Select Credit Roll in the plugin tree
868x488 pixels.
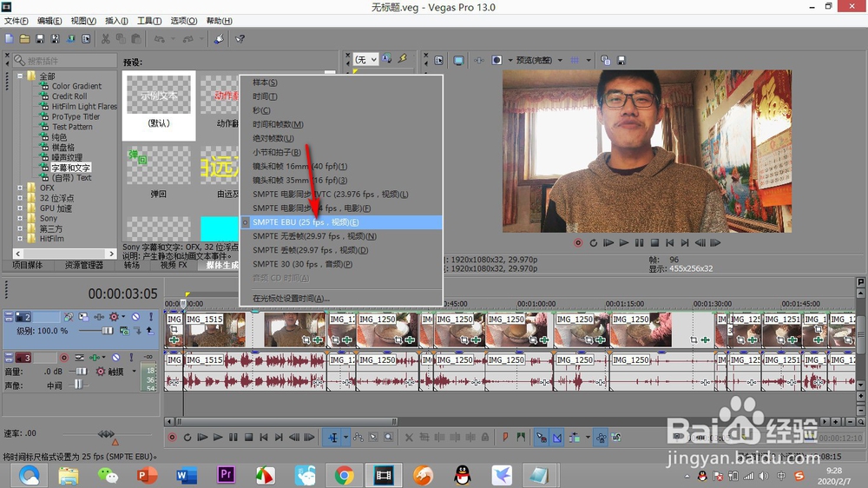pos(69,96)
